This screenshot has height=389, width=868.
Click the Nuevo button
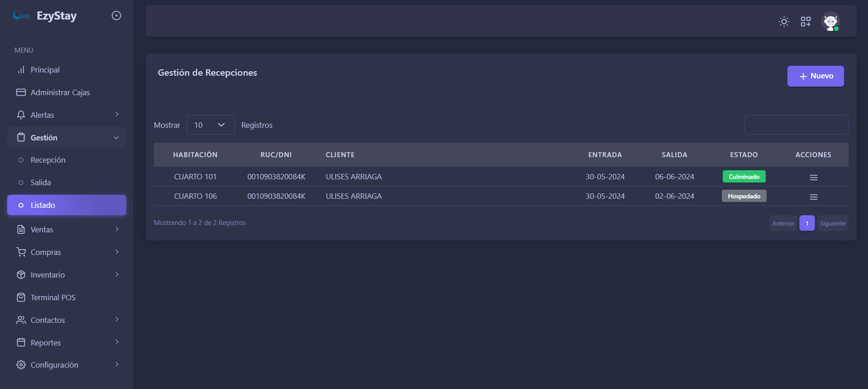[815, 76]
